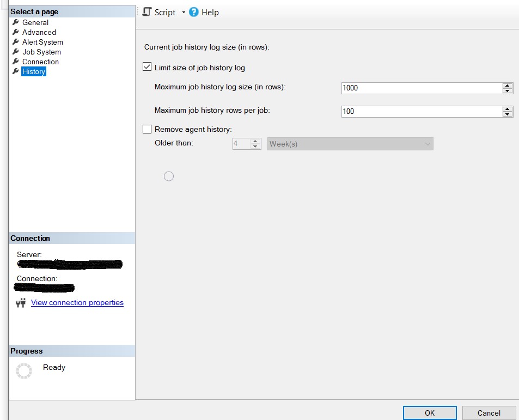Click the blue Help question mark icon
519x420 pixels.
(194, 12)
